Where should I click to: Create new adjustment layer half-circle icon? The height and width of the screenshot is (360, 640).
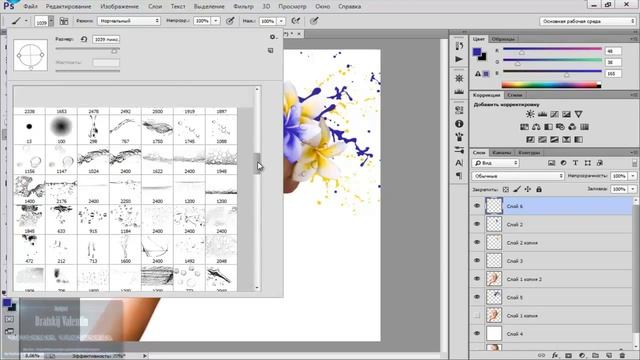point(582,356)
